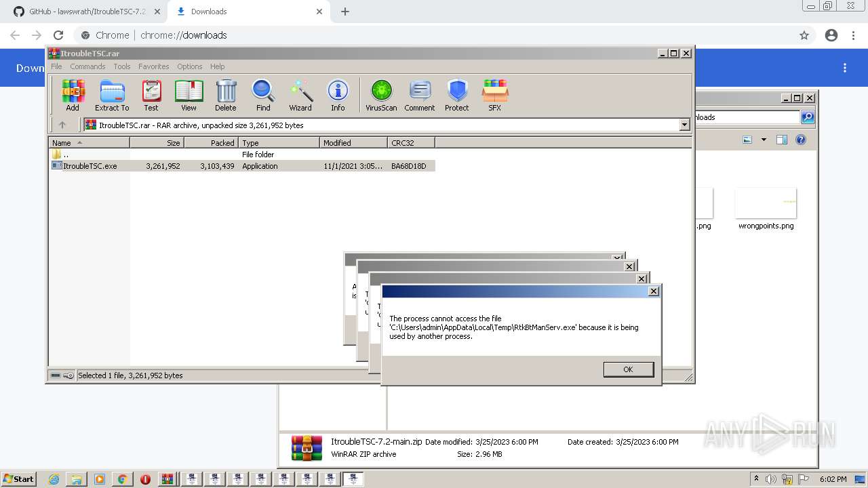Click the packed size 3,103,439 cell
This screenshot has width=868, height=488.
pos(217,165)
